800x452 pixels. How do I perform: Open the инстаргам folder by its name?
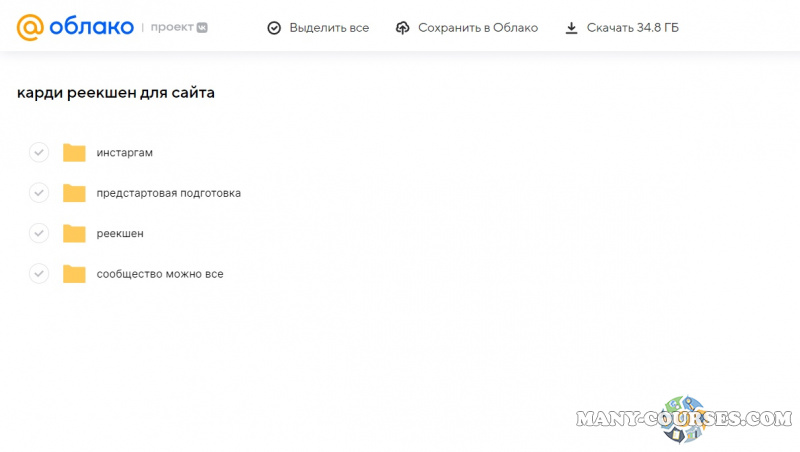pyautogui.click(x=124, y=153)
